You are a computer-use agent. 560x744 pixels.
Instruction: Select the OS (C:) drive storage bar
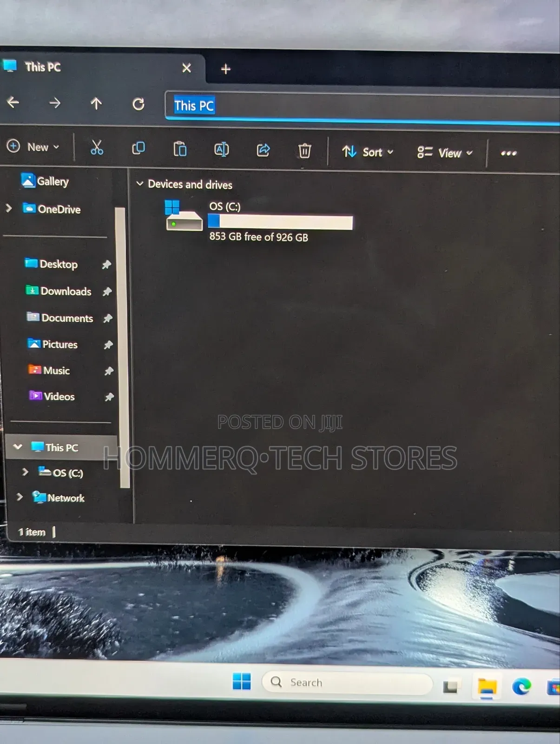pyautogui.click(x=280, y=222)
